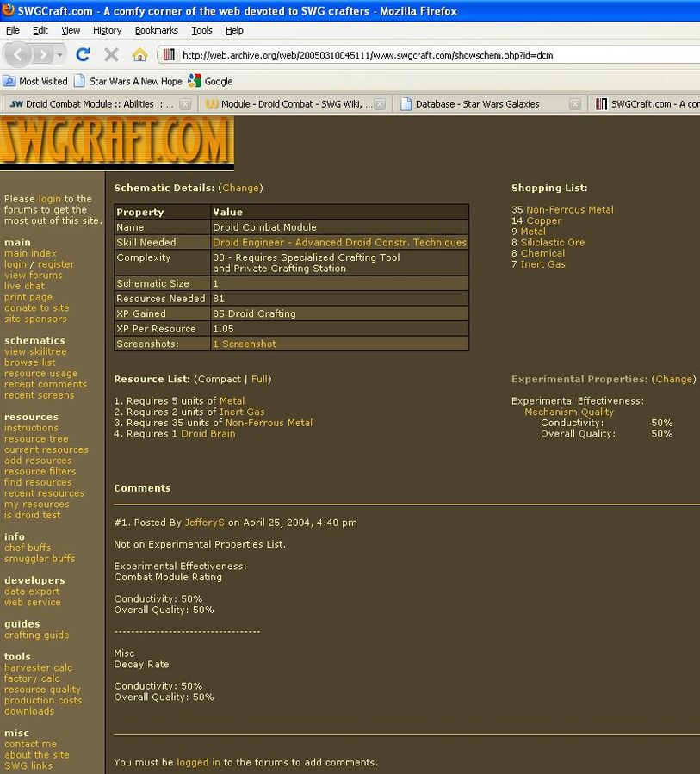Open the Bookmarks menu

156,30
